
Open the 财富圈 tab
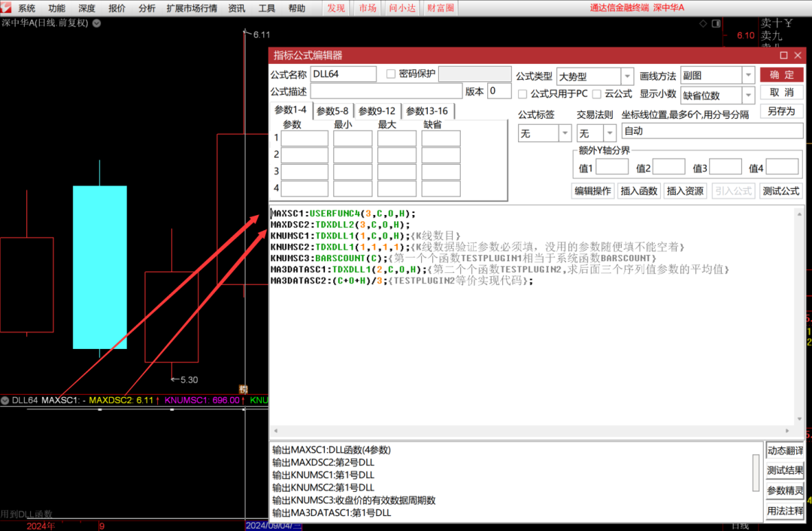click(440, 8)
